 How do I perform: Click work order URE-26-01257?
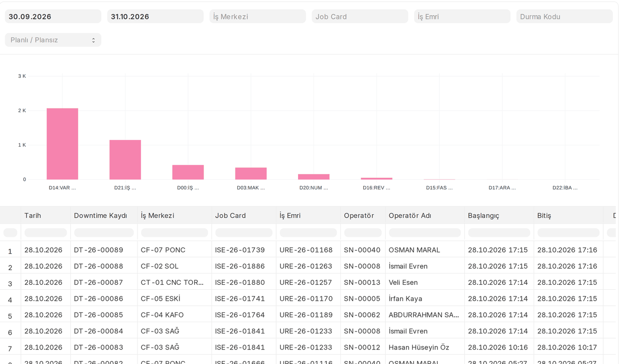coord(306,282)
